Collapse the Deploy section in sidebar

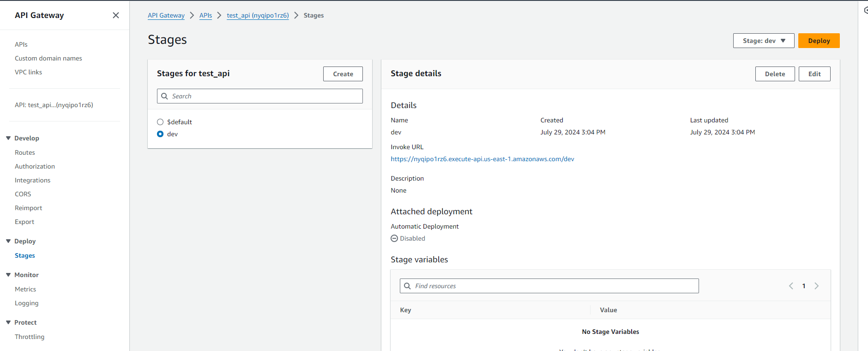(8, 241)
